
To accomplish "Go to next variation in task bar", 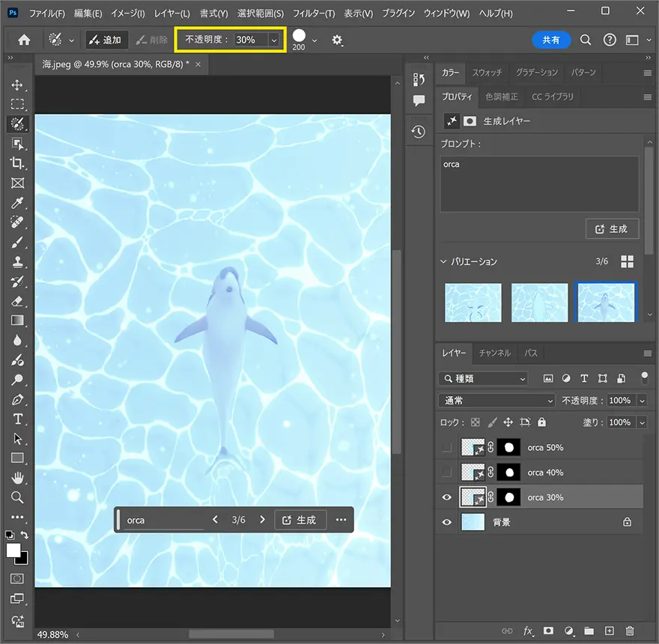I will 263,520.
